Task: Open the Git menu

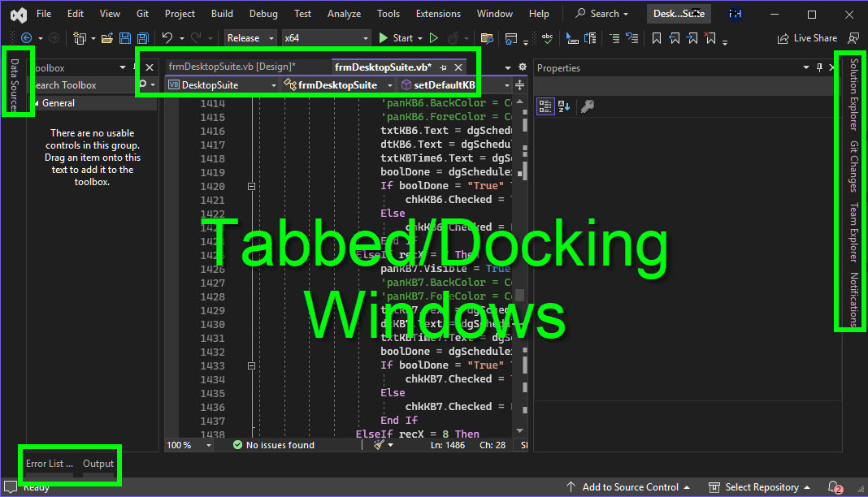Action: [x=142, y=14]
